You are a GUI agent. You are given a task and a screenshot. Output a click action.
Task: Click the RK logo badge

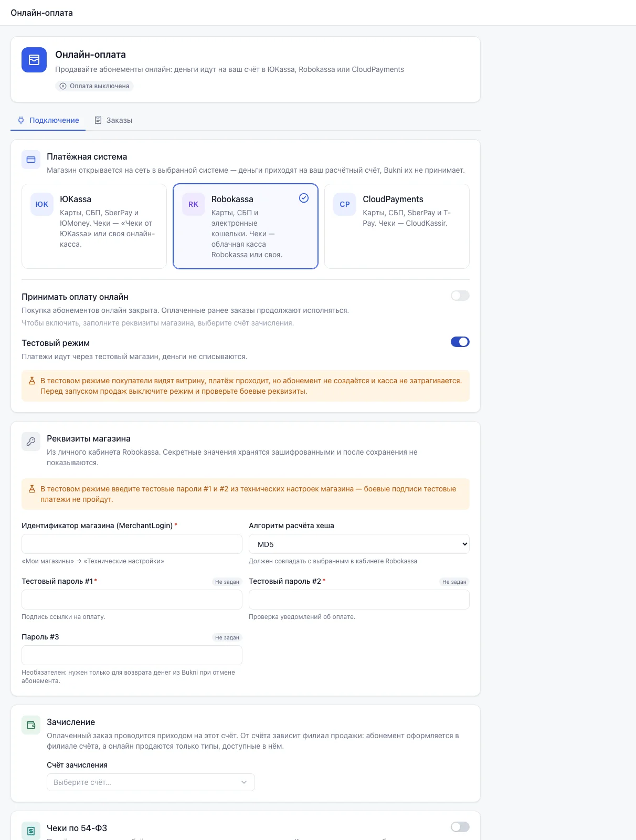coord(193,204)
